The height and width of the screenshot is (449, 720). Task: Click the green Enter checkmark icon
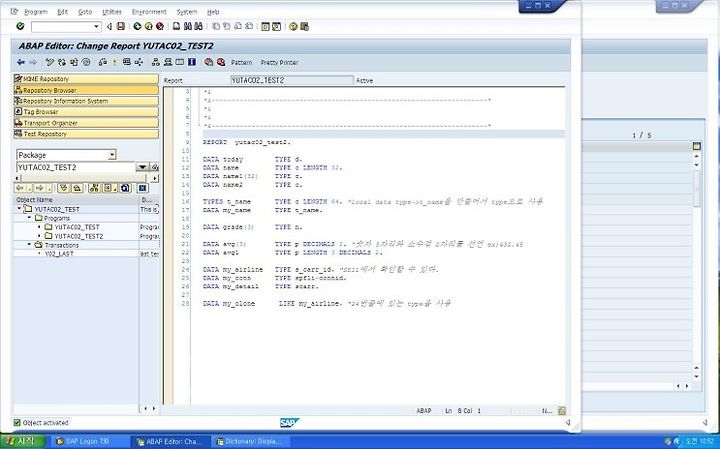20,26
